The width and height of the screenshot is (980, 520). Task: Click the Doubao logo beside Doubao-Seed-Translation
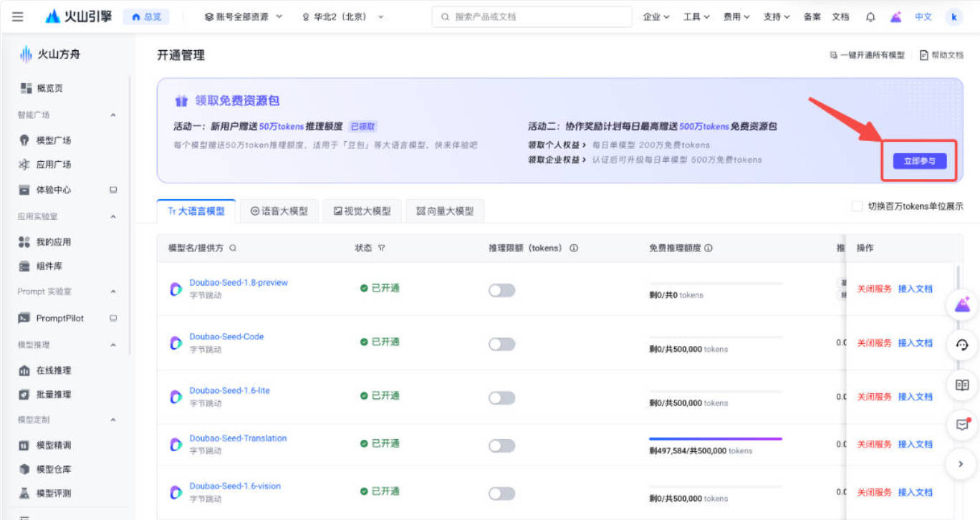(176, 445)
